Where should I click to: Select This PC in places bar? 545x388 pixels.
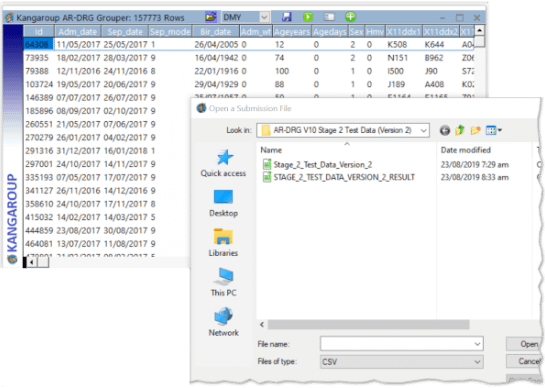pos(223,282)
